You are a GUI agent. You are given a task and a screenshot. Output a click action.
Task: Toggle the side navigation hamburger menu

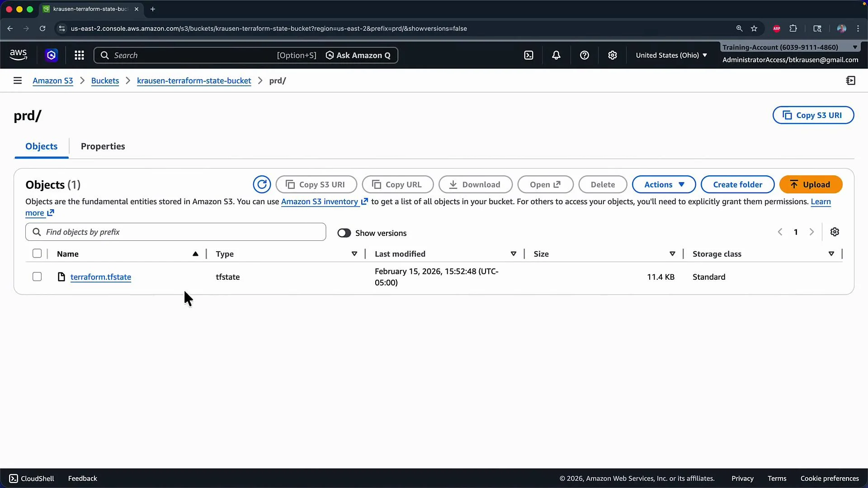pos(18,80)
